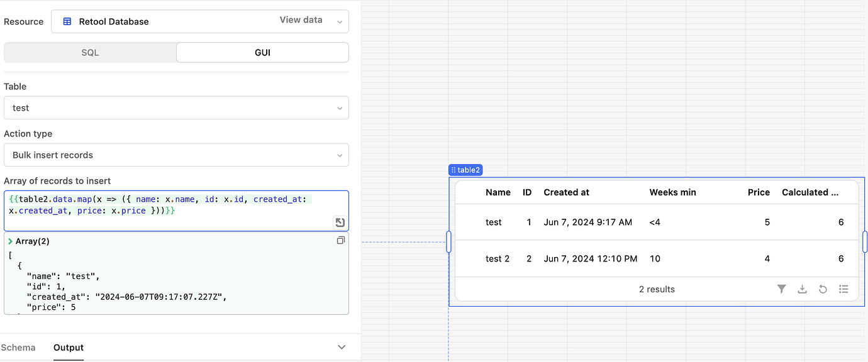Expand the code editor with the pop-out icon

coord(339,222)
